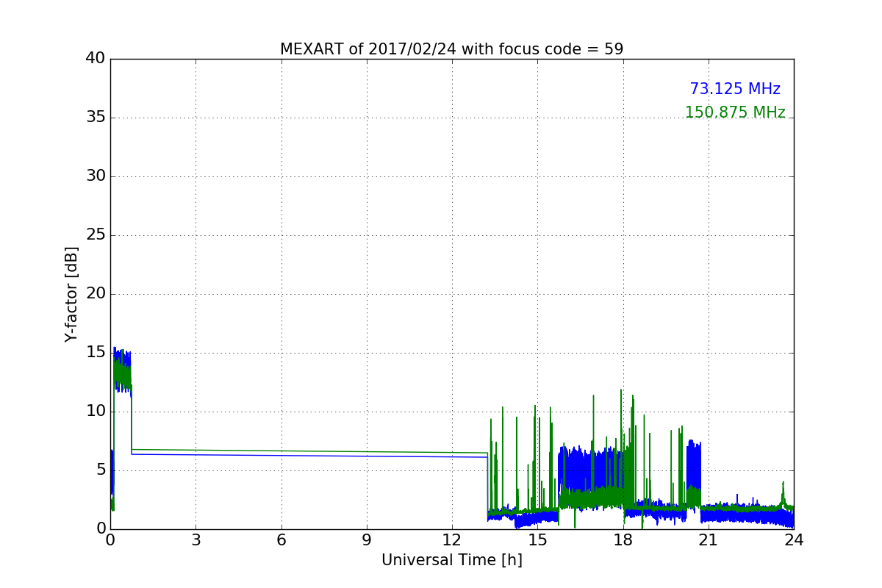Click the y-axis tick label 35

click(x=96, y=117)
